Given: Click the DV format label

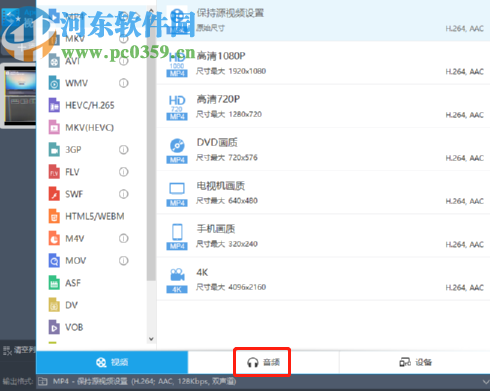Looking at the screenshot, I should [x=71, y=305].
